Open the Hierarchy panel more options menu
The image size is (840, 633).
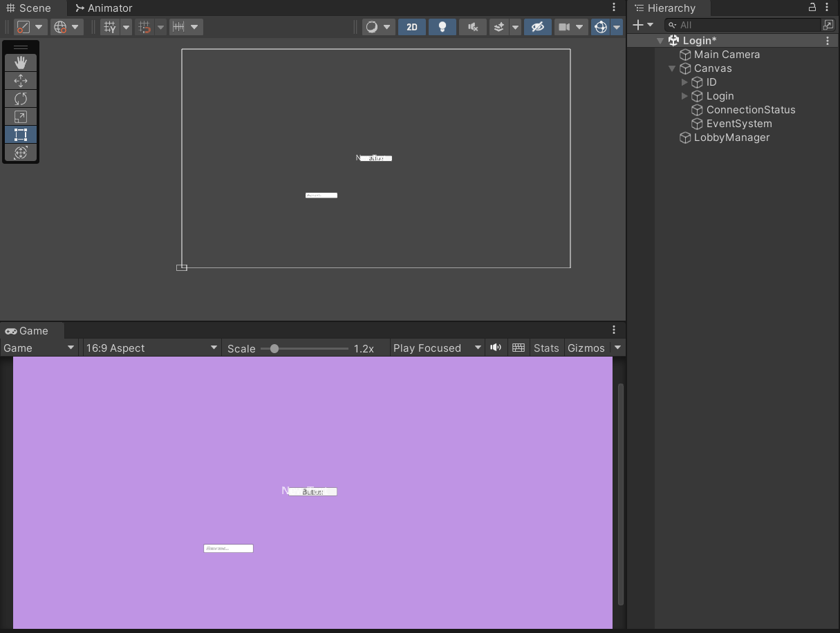[x=828, y=8]
